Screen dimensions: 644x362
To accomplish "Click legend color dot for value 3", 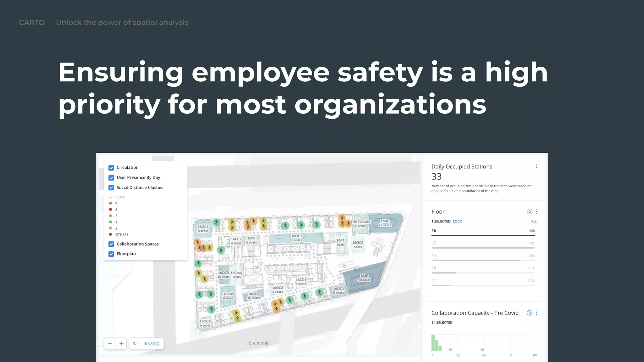I will pos(110,216).
